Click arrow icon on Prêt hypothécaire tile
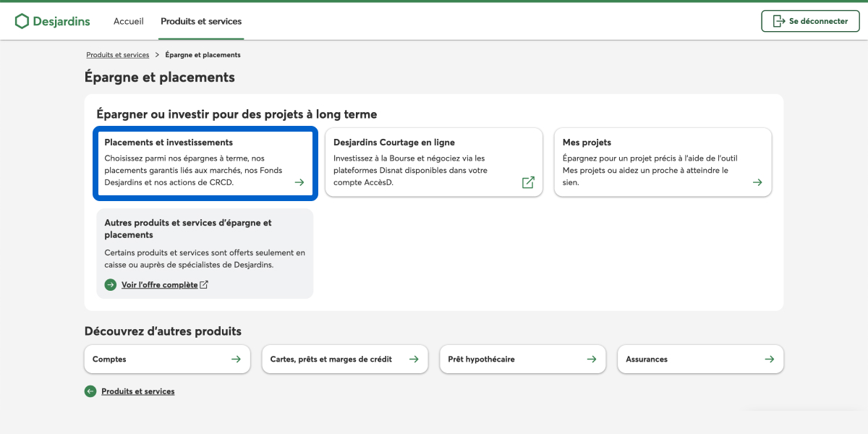Viewport: 868px width, 434px height. click(x=592, y=359)
